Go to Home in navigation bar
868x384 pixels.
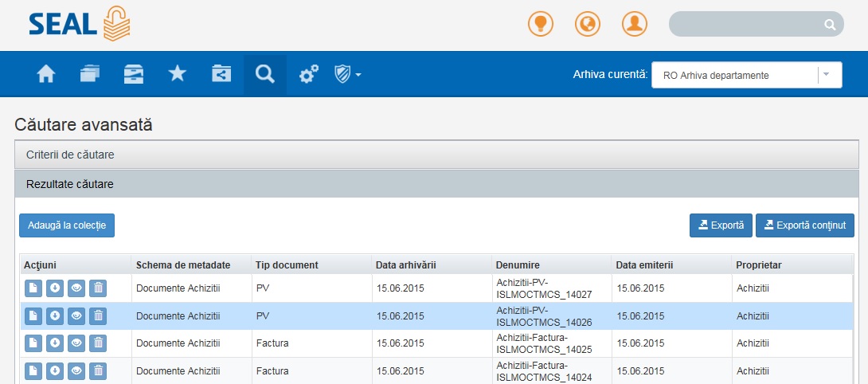tap(46, 74)
